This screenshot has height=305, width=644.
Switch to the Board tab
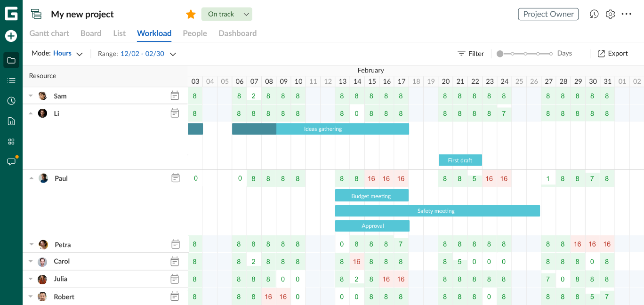coord(91,33)
